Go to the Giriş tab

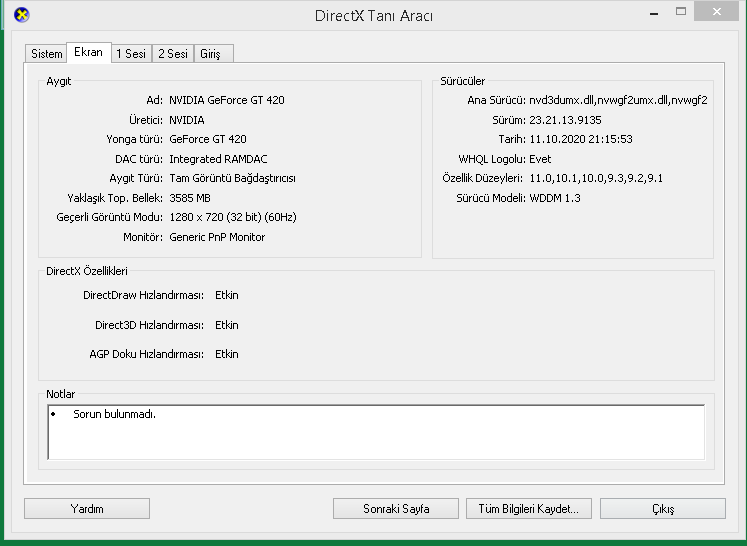click(213, 54)
